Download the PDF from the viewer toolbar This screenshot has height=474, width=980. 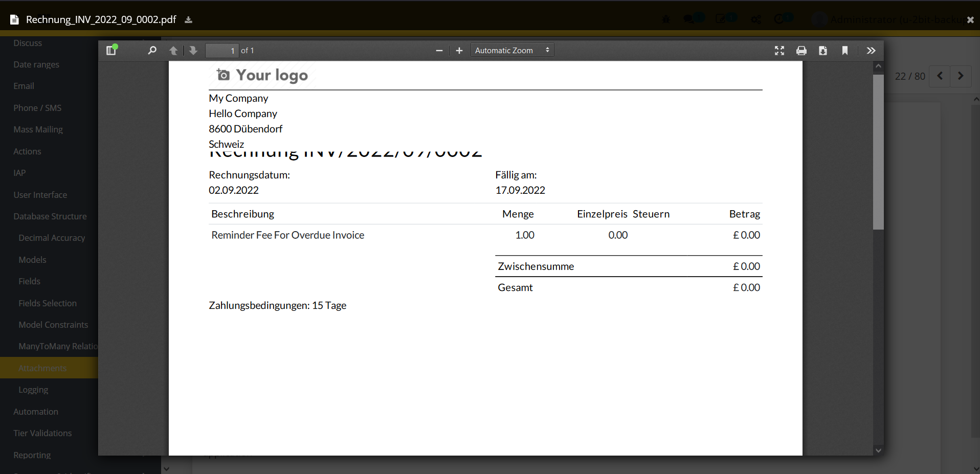tap(823, 50)
